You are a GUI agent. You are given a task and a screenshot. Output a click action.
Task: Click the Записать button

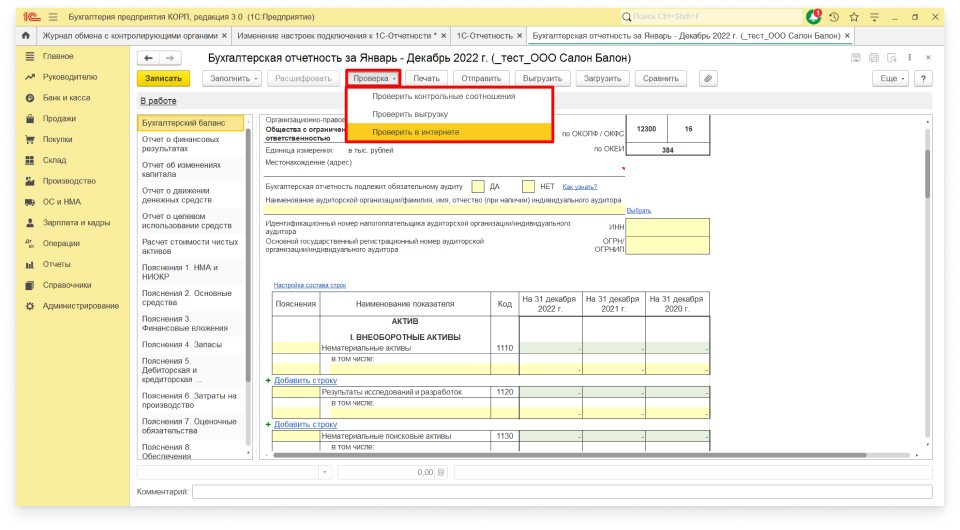(163, 78)
